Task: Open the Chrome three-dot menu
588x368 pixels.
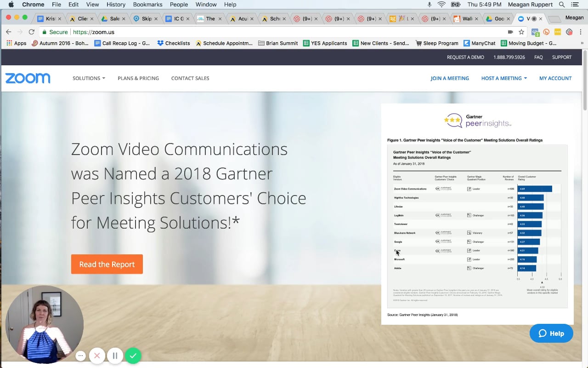Action: tap(581, 32)
